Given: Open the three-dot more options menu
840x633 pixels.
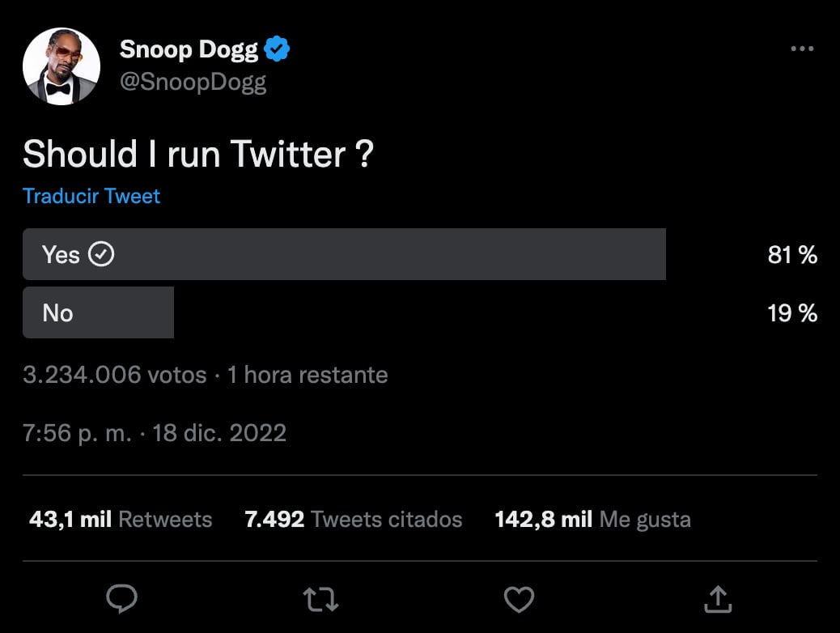Looking at the screenshot, I should coord(801,49).
